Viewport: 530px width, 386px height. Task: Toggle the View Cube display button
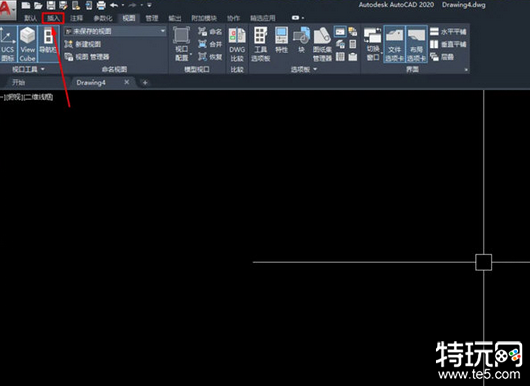click(x=27, y=44)
